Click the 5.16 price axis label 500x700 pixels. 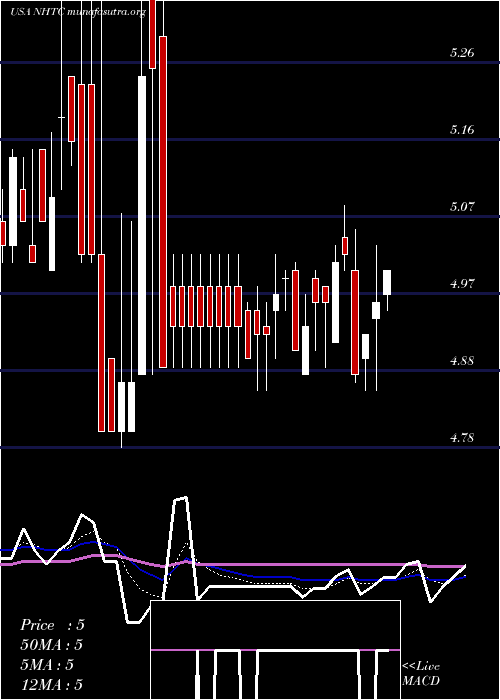[462, 130]
